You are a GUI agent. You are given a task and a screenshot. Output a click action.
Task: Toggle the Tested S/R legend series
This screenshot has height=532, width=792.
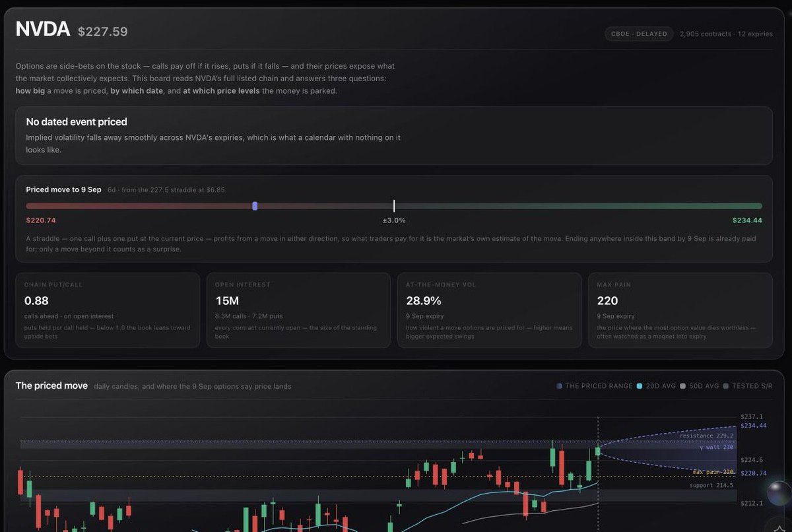748,386
